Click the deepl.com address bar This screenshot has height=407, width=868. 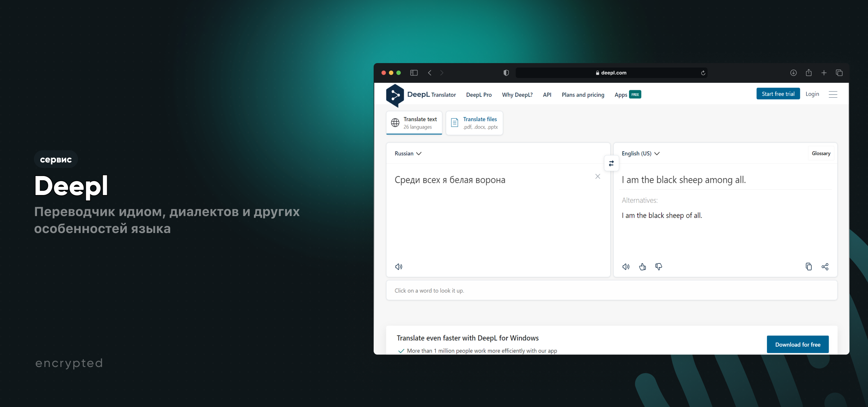tap(611, 73)
